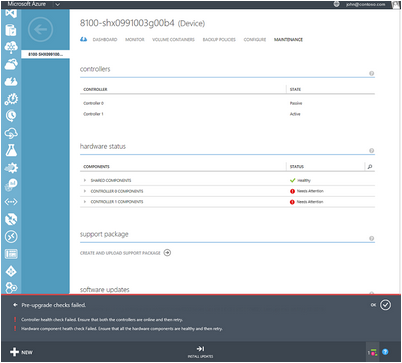Screen dimensions: 402x363
Task: Open the clock shield sidebar icon
Action: pos(11,116)
